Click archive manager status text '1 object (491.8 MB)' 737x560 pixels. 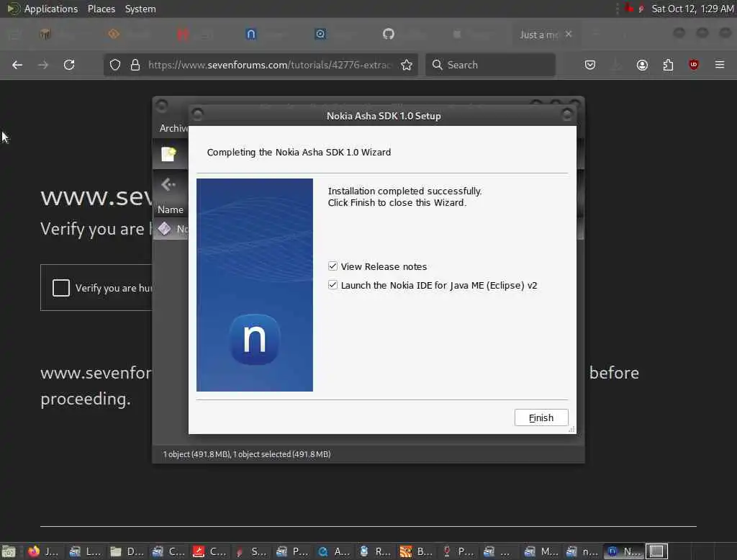tap(246, 454)
